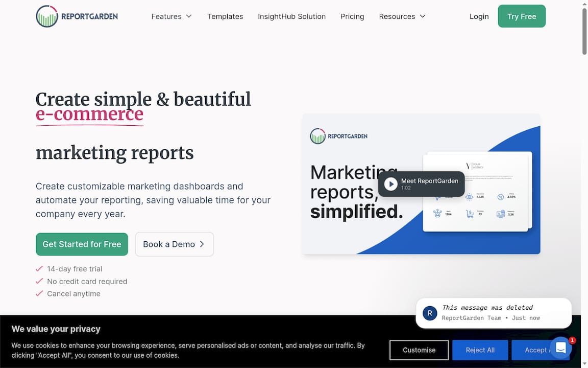Click the 'e-commerce' headline text
The width and height of the screenshot is (588, 368).
[90, 114]
